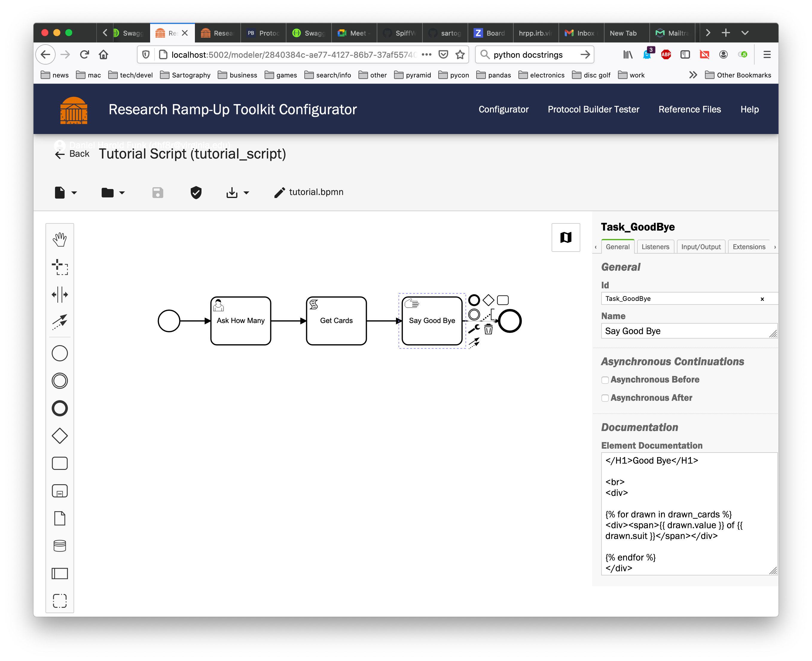Viewport: 812px width, 661px height.
Task: Pick expanded subprocess from the palette
Action: pos(60,491)
